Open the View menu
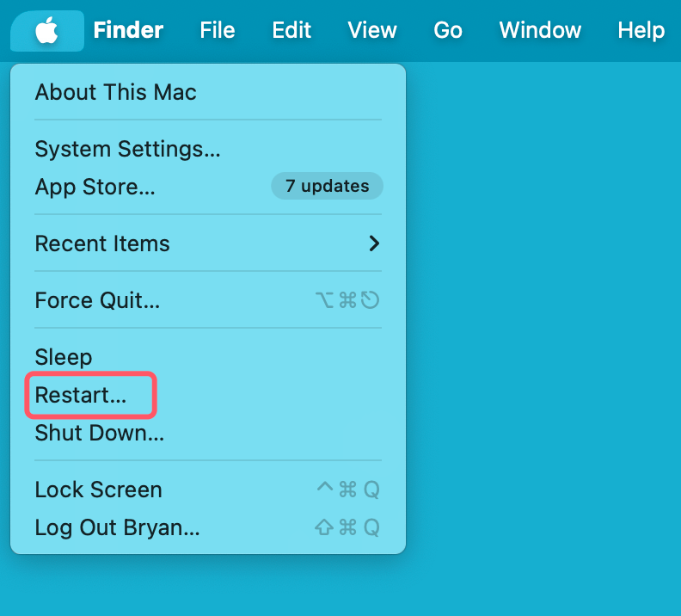This screenshot has height=616, width=681. 372,31
